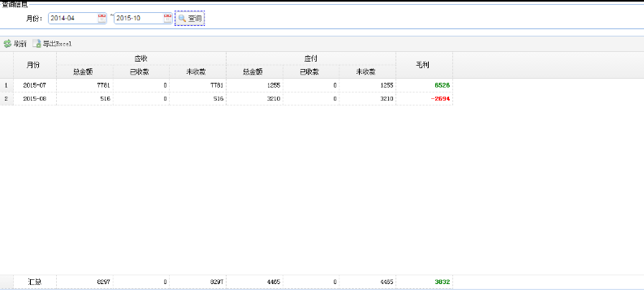Image resolution: width=644 pixels, height=293 pixels.
Task: Click payable total 1255 in 2015-07 row
Action: 273,85
